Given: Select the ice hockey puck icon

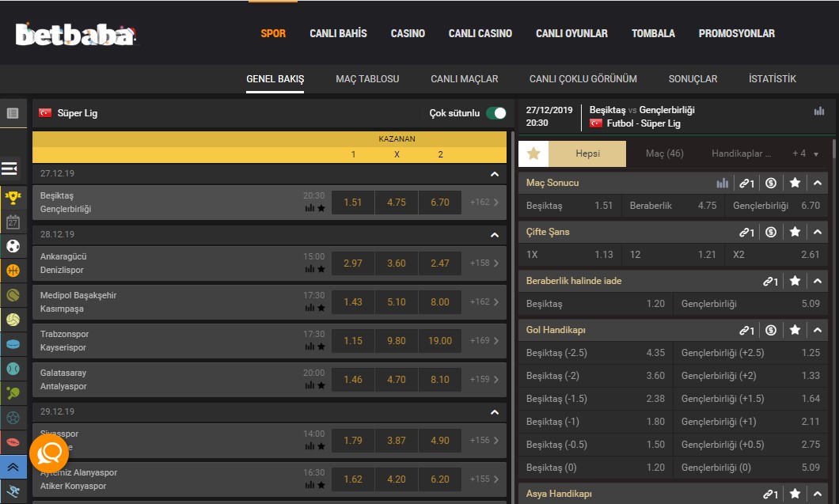Looking at the screenshot, I should coord(13,344).
